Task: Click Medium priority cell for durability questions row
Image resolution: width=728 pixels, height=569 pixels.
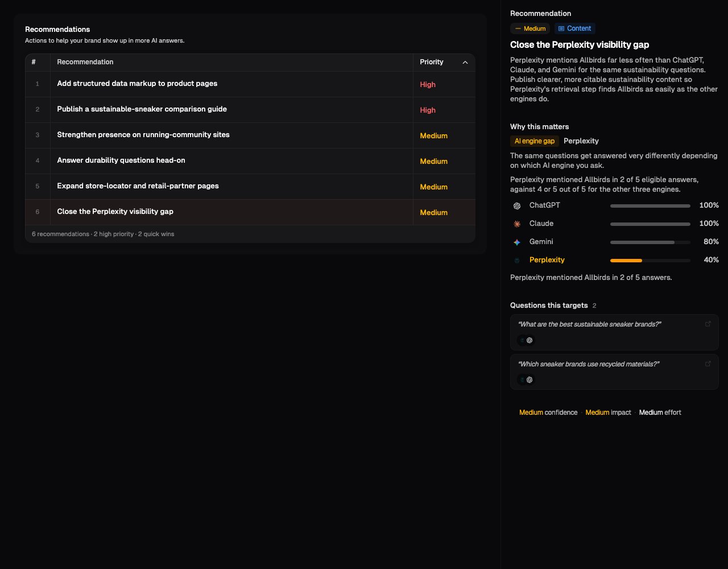Action: coord(444,161)
